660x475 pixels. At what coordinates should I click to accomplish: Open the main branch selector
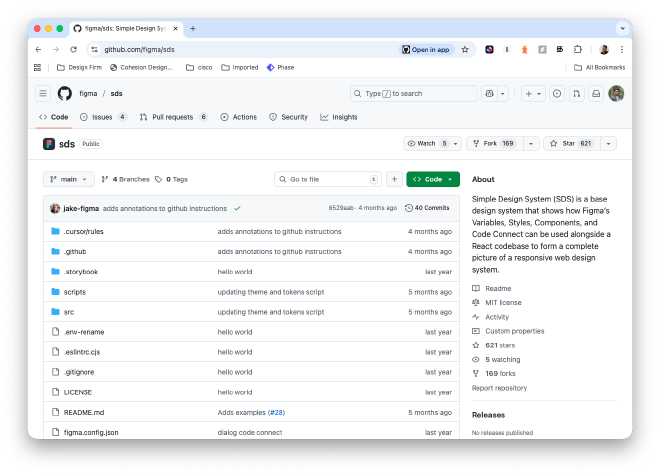click(x=69, y=179)
